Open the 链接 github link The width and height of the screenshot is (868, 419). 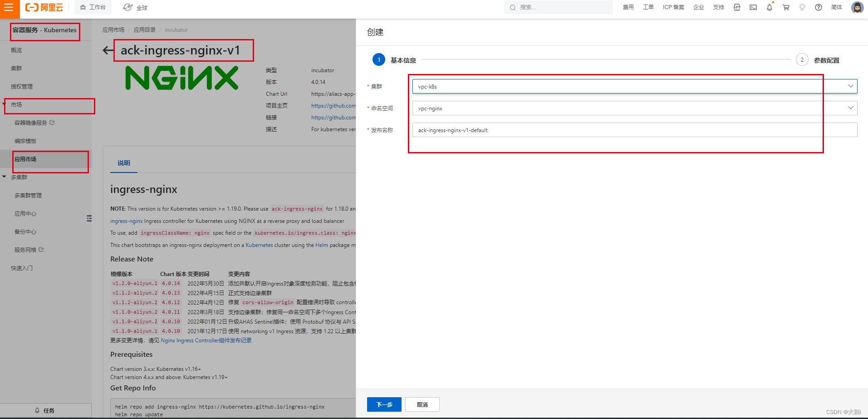333,118
